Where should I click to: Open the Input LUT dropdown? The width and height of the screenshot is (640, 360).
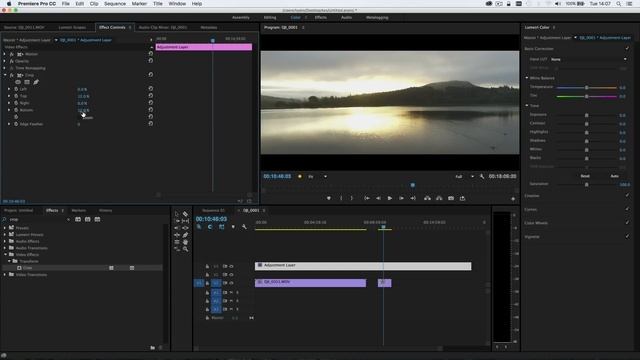tap(588, 59)
